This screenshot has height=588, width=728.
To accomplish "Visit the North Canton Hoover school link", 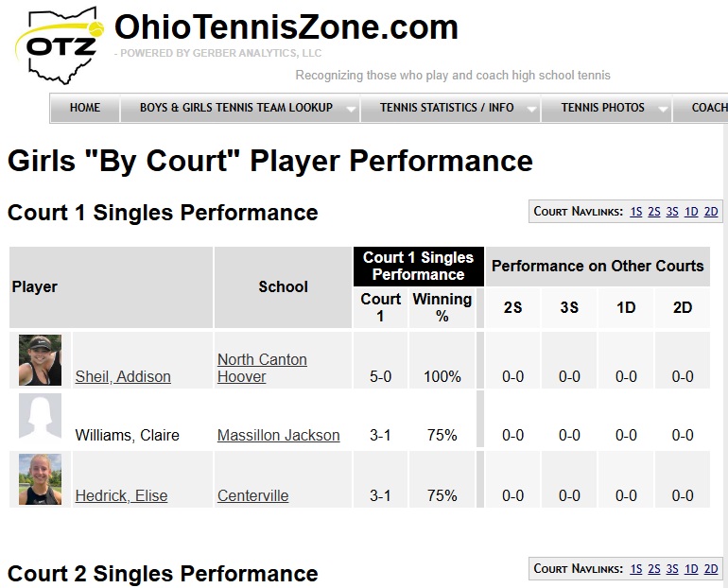I will (x=262, y=368).
